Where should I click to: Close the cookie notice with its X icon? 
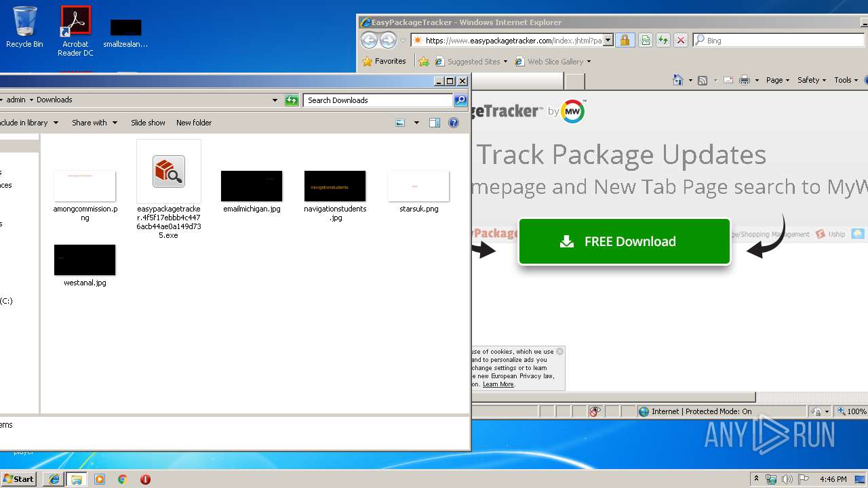click(559, 351)
